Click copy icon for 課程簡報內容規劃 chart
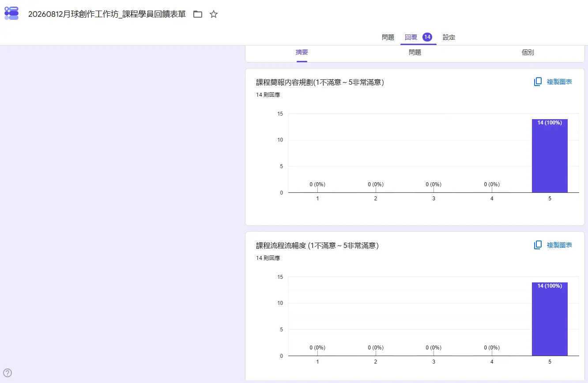This screenshot has width=588, height=383. click(538, 82)
